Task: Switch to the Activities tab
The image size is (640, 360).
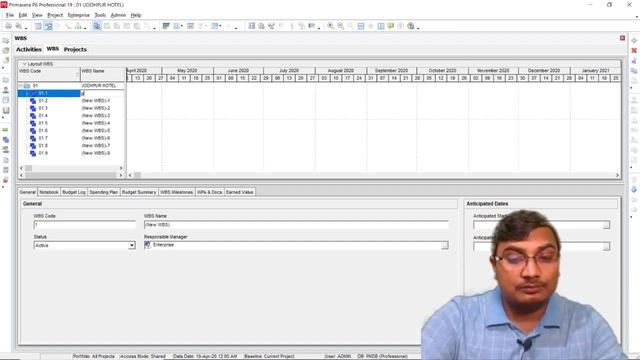Action: [29, 49]
